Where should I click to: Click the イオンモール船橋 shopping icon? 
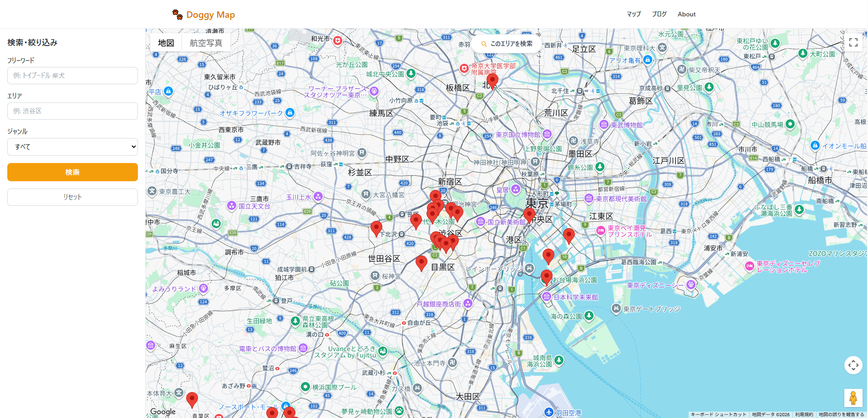pos(815,145)
